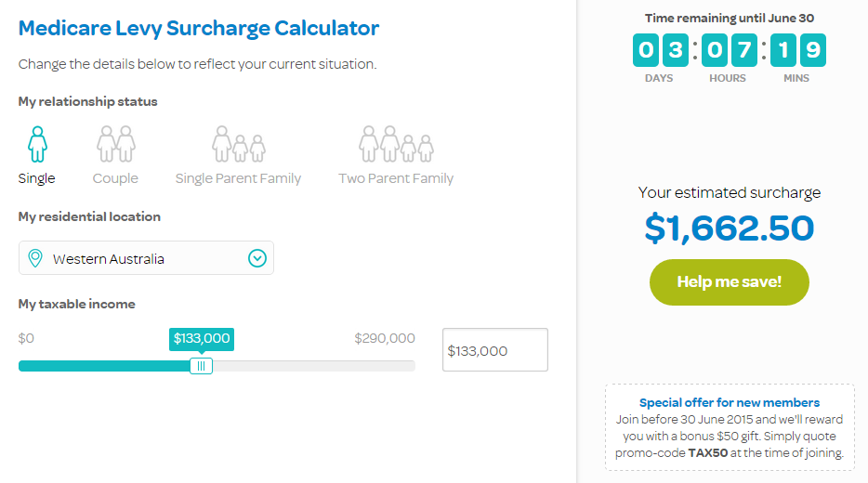Click the $133,000 taxable income input field
The width and height of the screenshot is (868, 483).
click(x=495, y=349)
